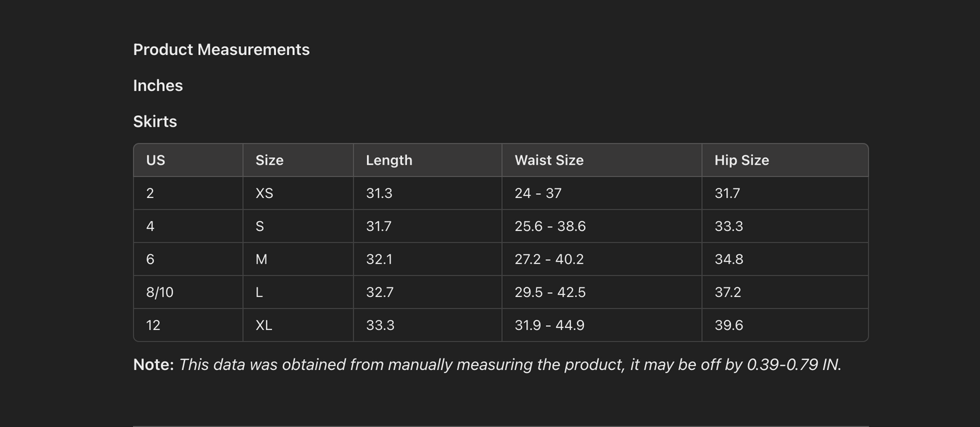Click the 8/10 US size cell
Viewport: 980px width, 427px height.
coord(159,292)
